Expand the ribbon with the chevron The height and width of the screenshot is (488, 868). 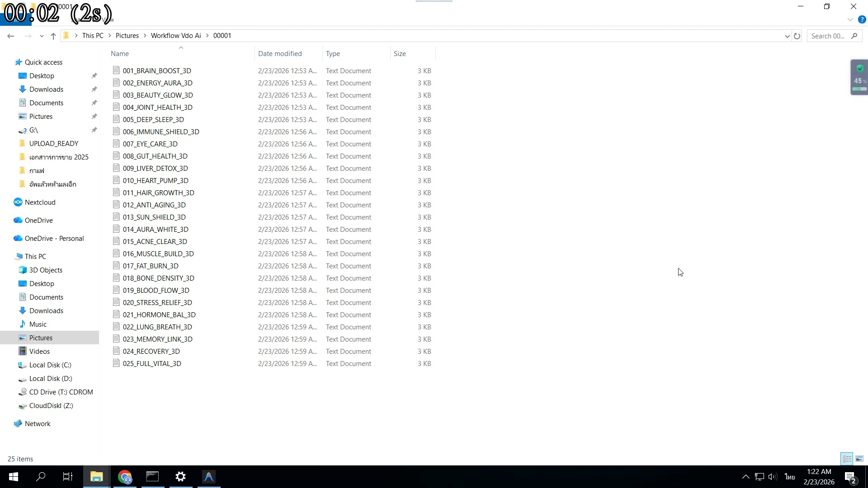(850, 20)
